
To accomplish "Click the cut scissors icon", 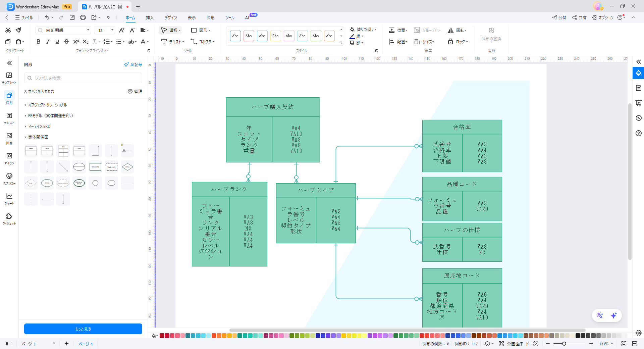I will point(8,30).
